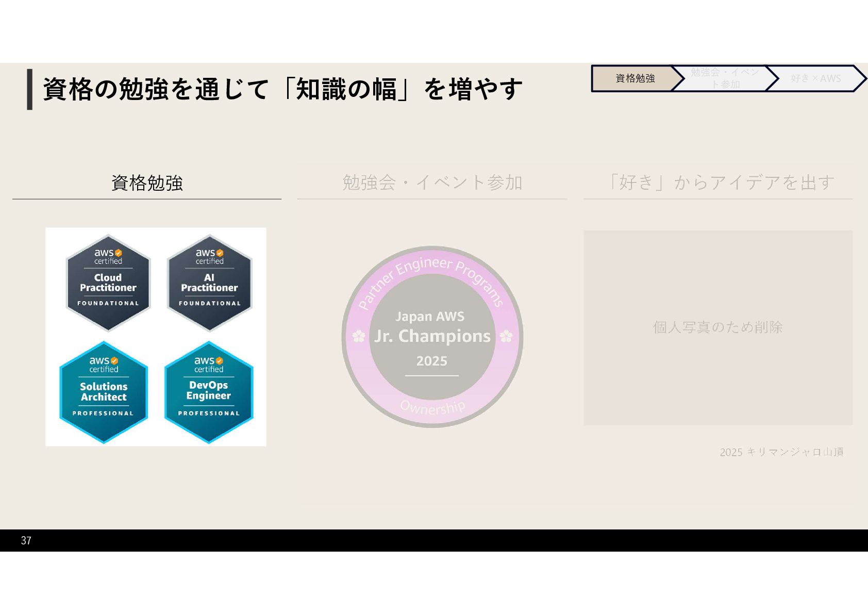Screen dimensions: 868x614
Task: Select the 勉強会・イベント参加 chevron step
Action: (x=725, y=78)
